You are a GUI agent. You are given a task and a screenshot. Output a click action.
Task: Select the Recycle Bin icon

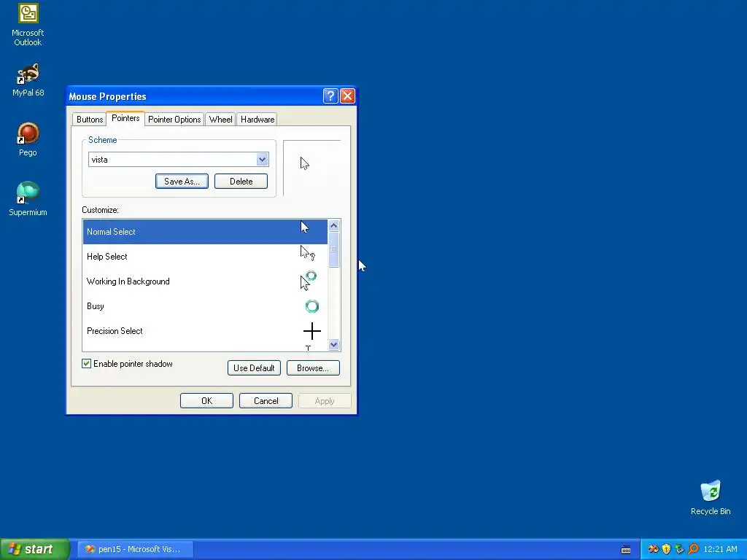click(x=711, y=497)
